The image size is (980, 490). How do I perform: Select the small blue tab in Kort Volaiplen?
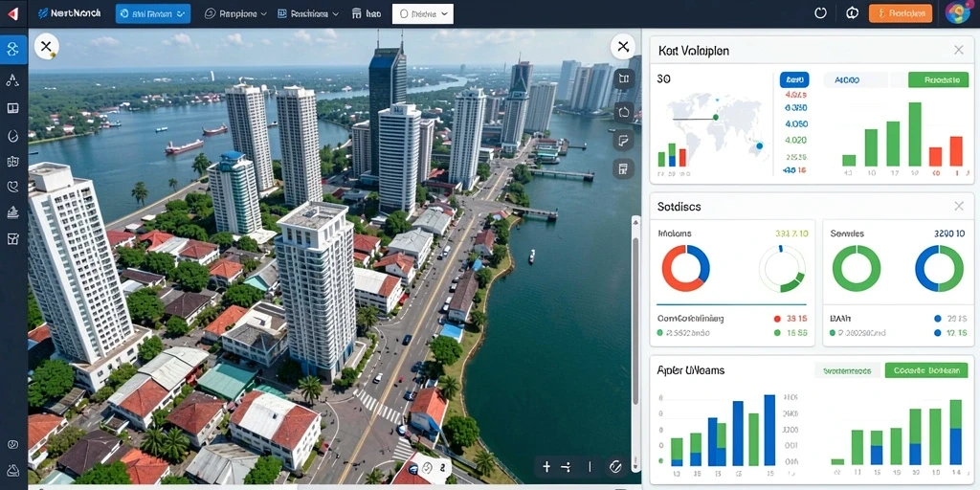[794, 79]
